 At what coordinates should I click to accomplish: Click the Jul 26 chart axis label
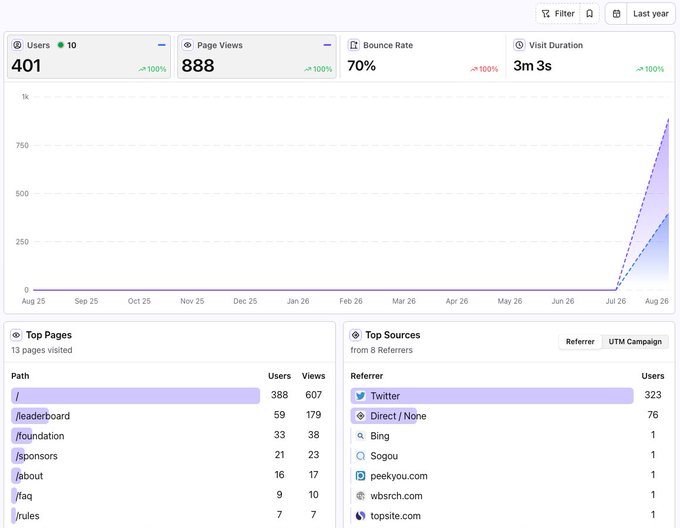click(x=615, y=301)
